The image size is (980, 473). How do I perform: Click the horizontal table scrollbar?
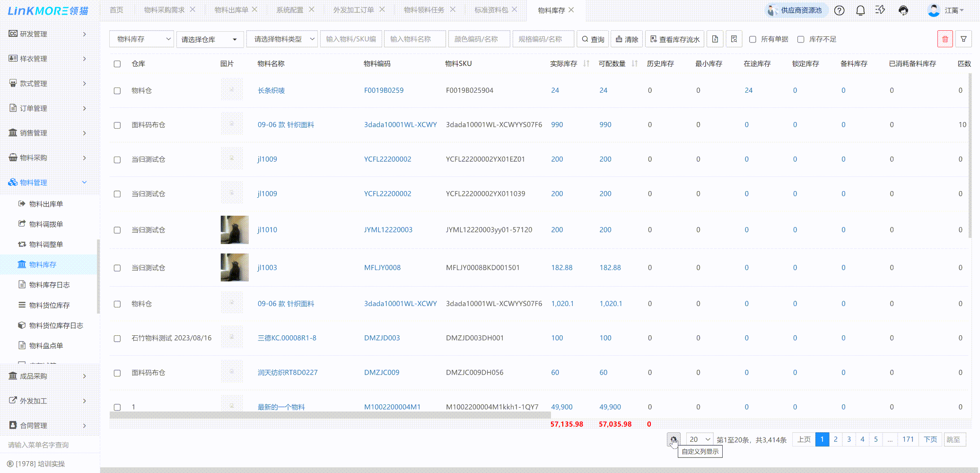[330, 415]
